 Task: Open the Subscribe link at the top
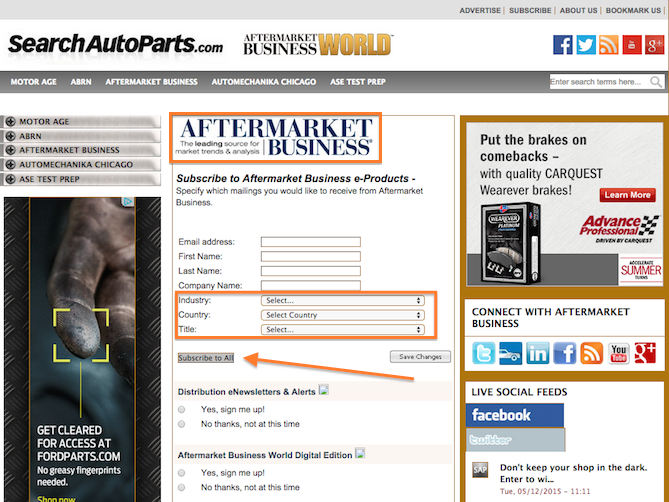(530, 10)
